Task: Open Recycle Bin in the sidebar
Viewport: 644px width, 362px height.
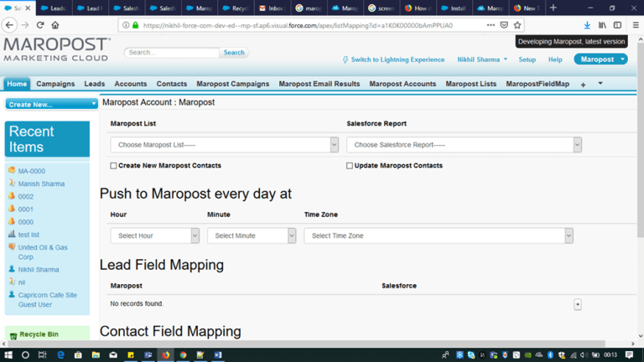Action: pos(39,334)
